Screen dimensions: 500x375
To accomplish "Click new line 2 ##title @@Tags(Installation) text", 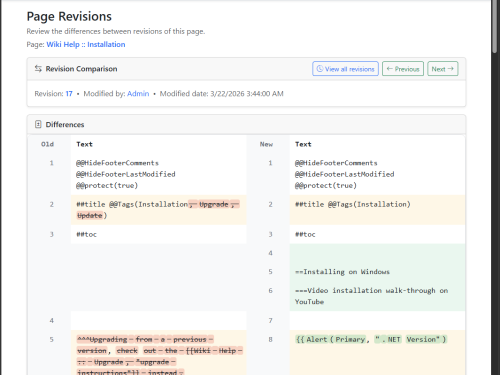I will 353,204.
